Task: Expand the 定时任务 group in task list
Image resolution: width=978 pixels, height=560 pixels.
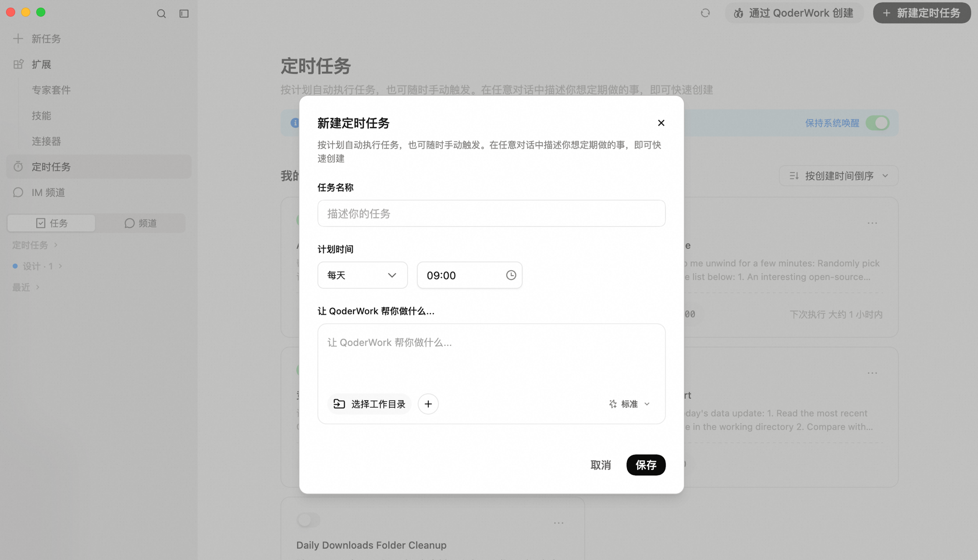Action: coord(35,245)
